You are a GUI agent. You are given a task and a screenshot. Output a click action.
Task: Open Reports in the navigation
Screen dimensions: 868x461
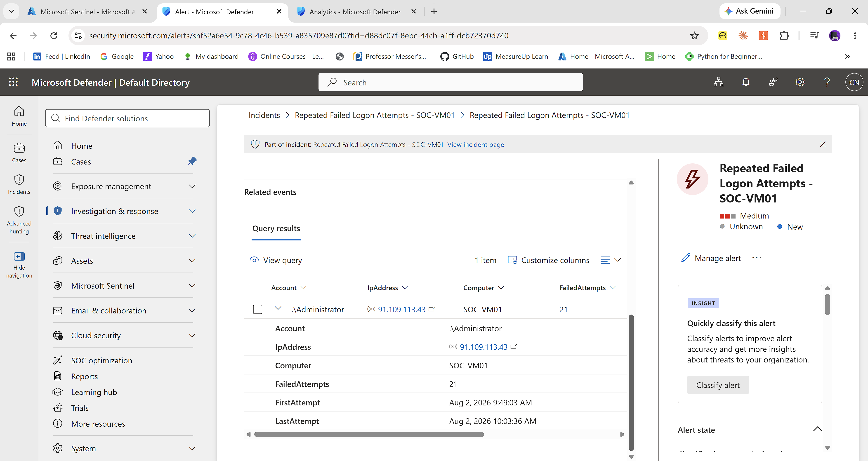(x=84, y=376)
